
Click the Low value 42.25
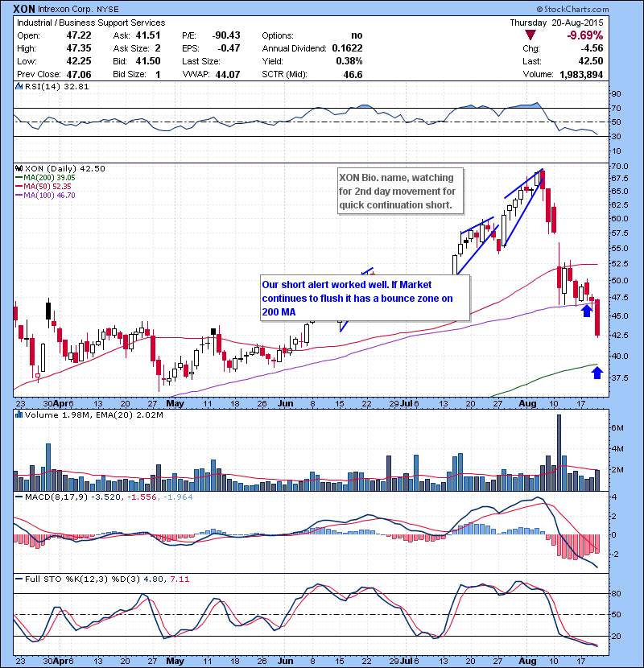coord(78,61)
